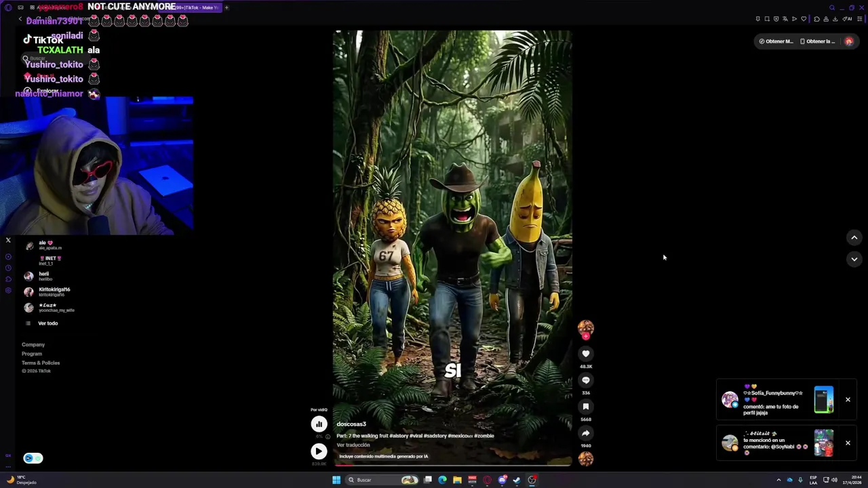This screenshot has height=488, width=868.
Task: Go to the next video with the down arrow
Action: [x=854, y=259]
